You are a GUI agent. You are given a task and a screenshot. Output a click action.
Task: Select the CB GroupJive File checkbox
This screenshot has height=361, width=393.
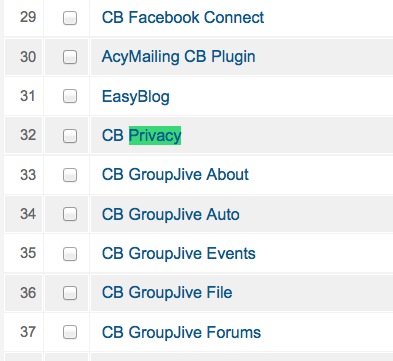point(70,293)
